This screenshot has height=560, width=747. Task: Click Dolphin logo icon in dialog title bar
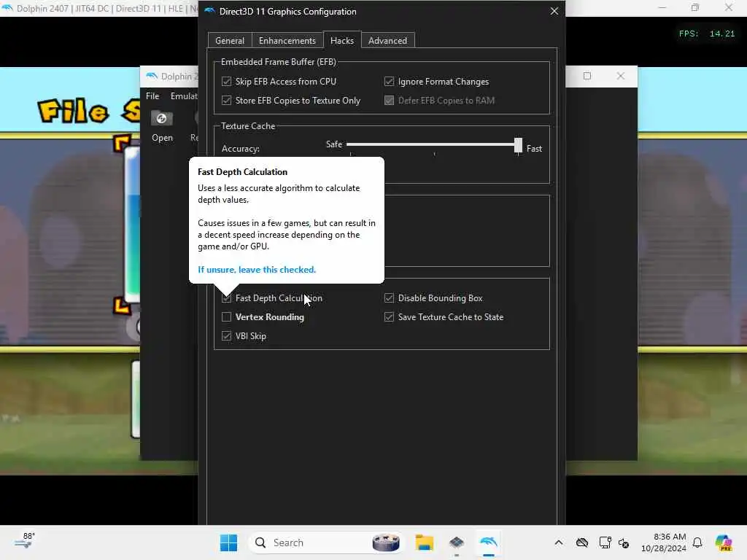point(209,11)
